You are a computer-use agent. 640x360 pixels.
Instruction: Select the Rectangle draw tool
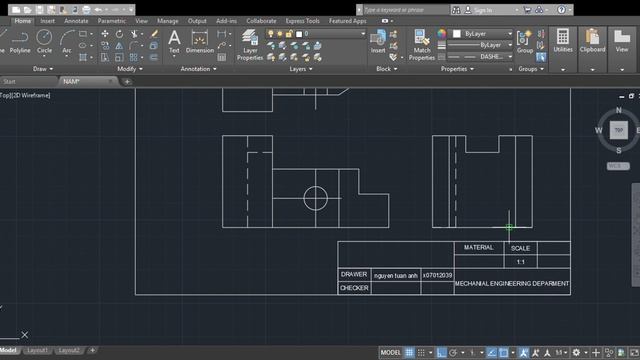coord(83,34)
